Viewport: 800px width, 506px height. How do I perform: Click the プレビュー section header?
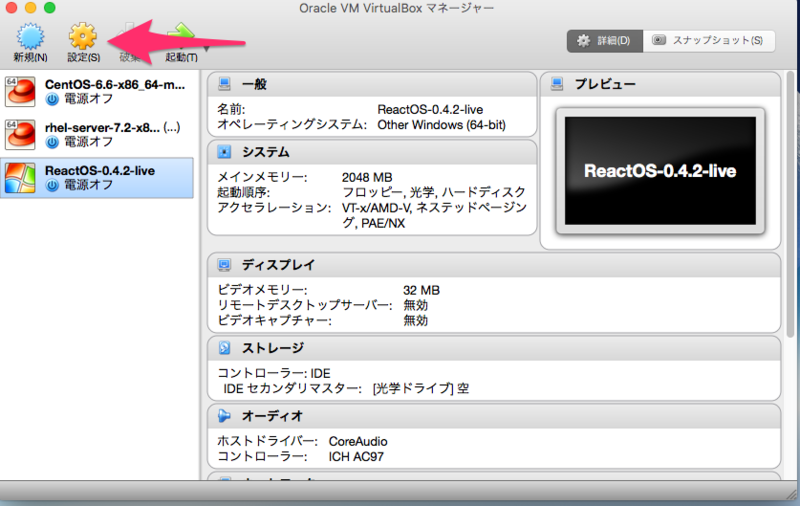click(x=660, y=84)
